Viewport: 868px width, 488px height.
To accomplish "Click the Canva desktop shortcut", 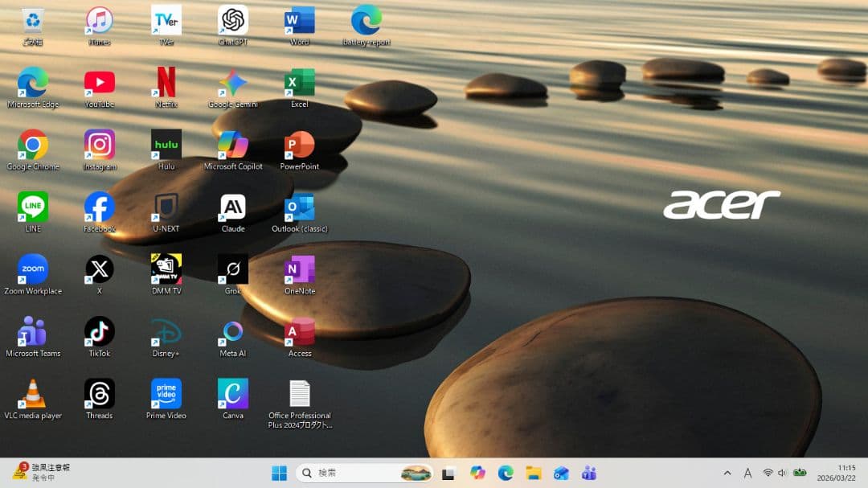I will pyautogui.click(x=233, y=395).
